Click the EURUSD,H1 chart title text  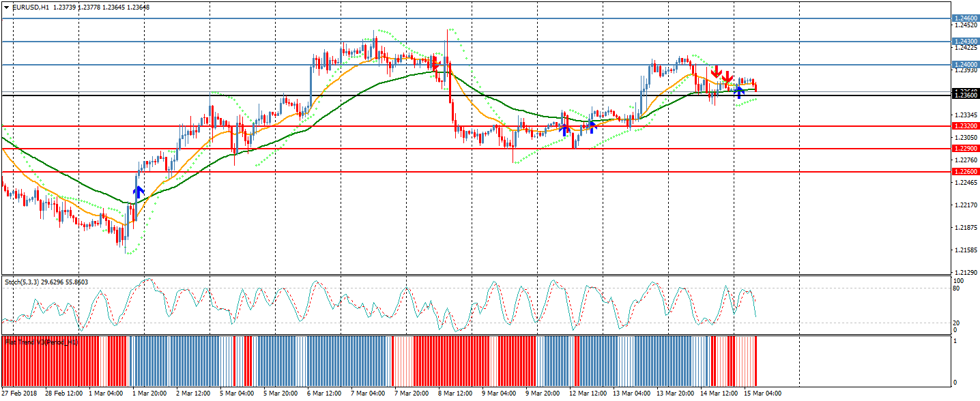point(31,7)
